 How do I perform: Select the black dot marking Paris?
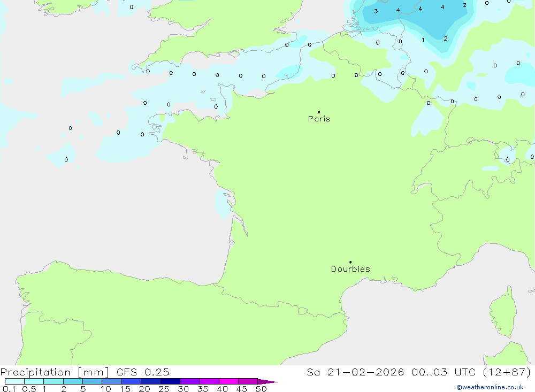tap(319, 112)
